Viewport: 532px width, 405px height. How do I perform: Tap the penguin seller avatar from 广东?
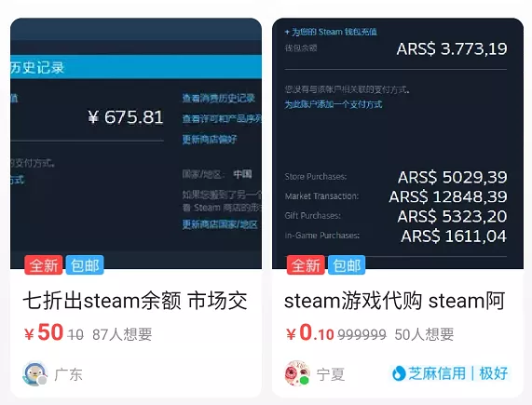click(x=34, y=373)
